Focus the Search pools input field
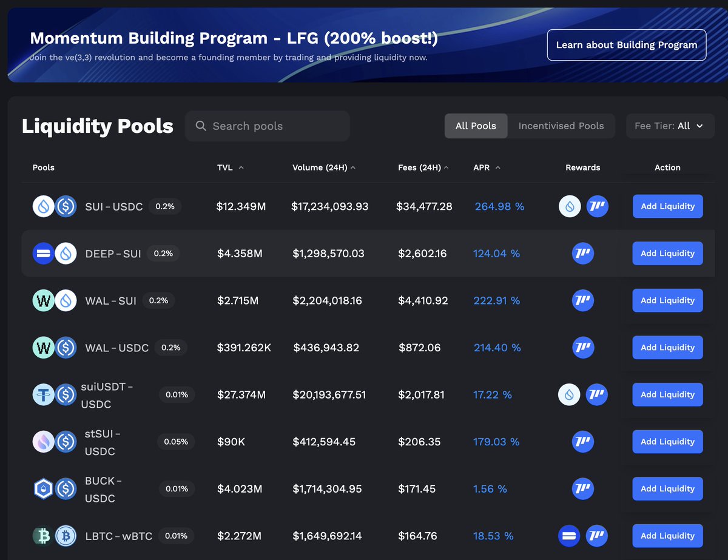 pos(268,126)
